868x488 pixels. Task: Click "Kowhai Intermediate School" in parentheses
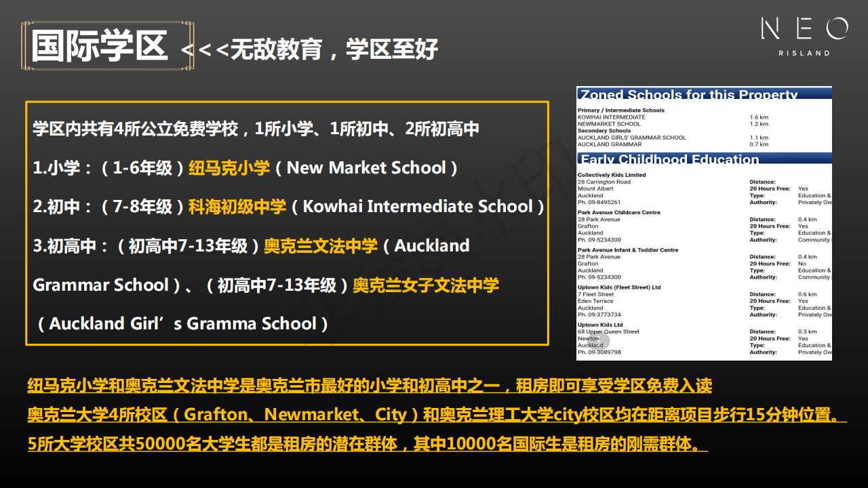tap(418, 206)
